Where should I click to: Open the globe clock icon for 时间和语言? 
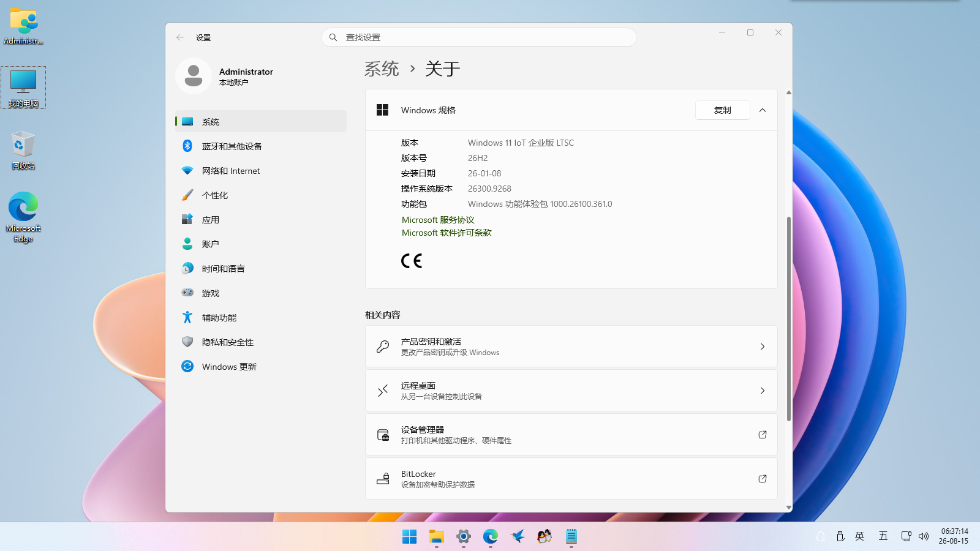coord(187,268)
